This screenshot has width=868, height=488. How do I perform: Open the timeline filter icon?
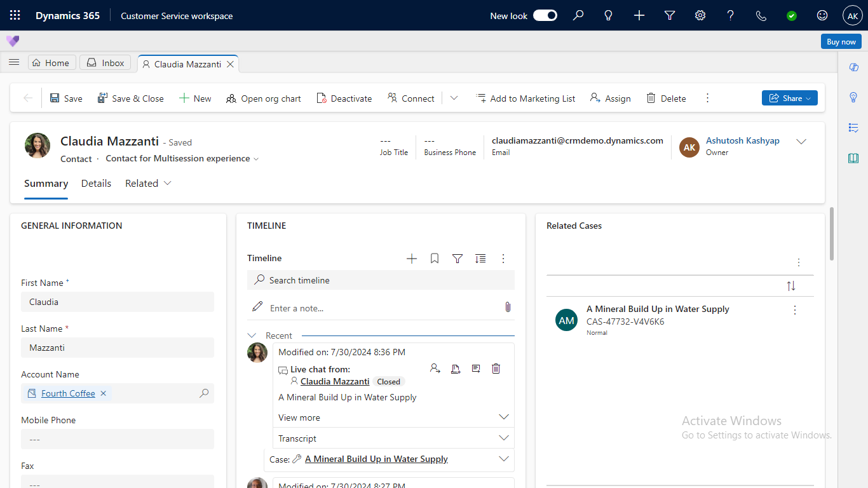458,259
